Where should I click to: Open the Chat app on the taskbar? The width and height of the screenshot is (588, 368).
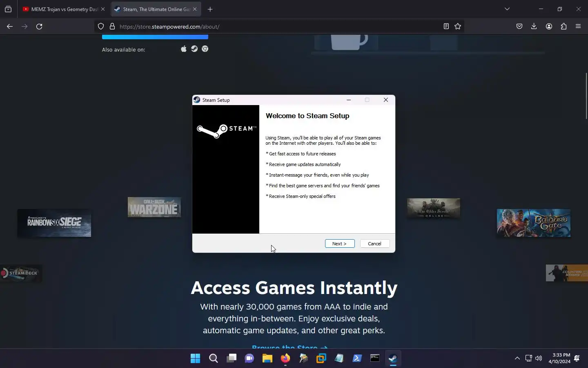coord(249,358)
